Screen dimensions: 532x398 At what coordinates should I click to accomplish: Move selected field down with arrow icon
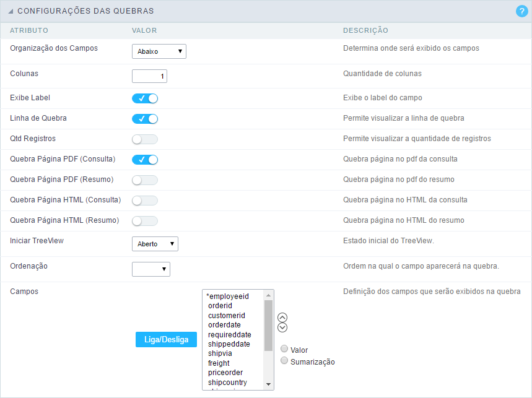pyautogui.click(x=282, y=327)
